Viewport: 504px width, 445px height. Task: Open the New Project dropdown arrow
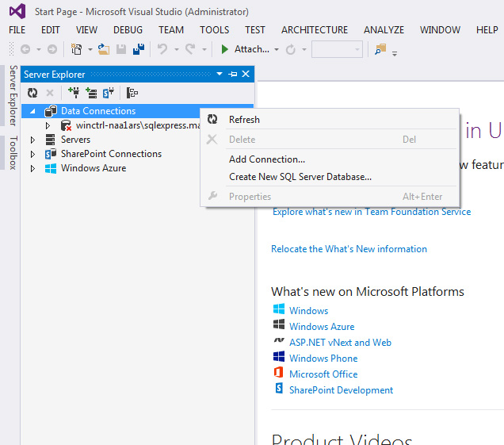90,49
